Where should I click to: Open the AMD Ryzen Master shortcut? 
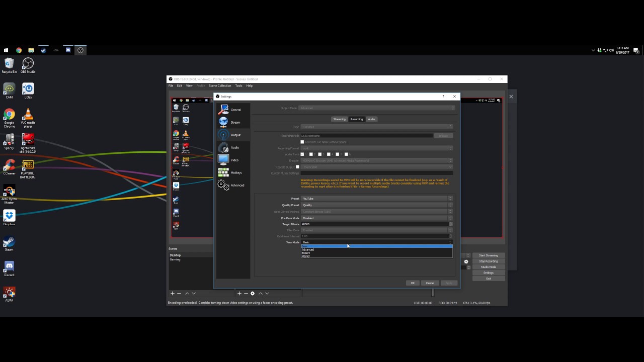[x=9, y=195]
